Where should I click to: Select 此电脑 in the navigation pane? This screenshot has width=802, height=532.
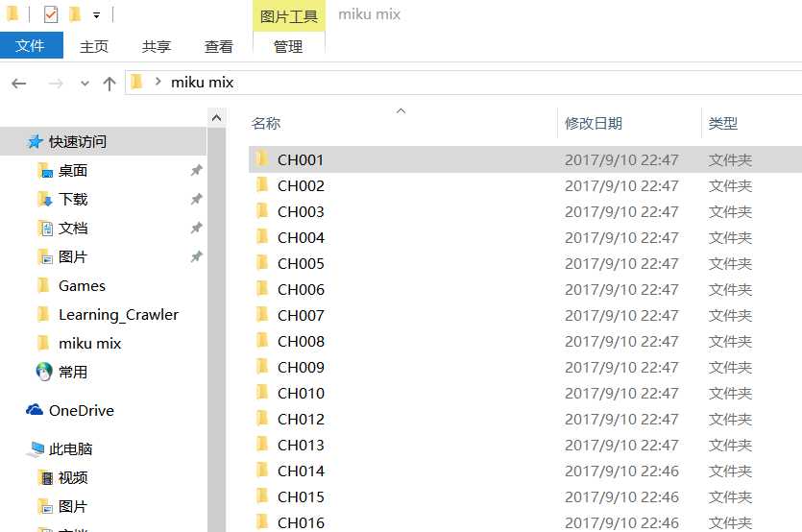[70, 449]
